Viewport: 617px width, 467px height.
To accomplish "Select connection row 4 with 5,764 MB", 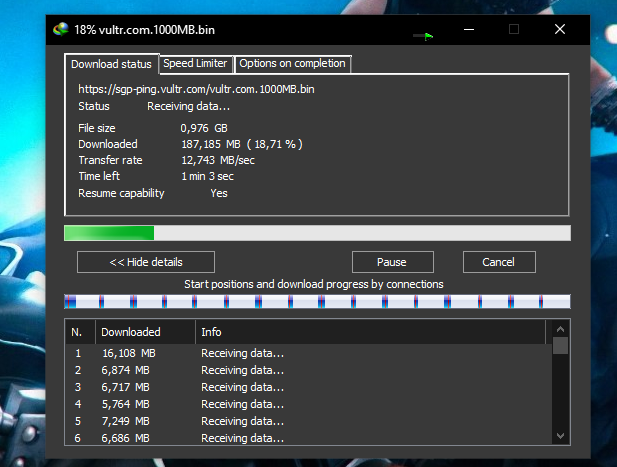I will point(308,404).
